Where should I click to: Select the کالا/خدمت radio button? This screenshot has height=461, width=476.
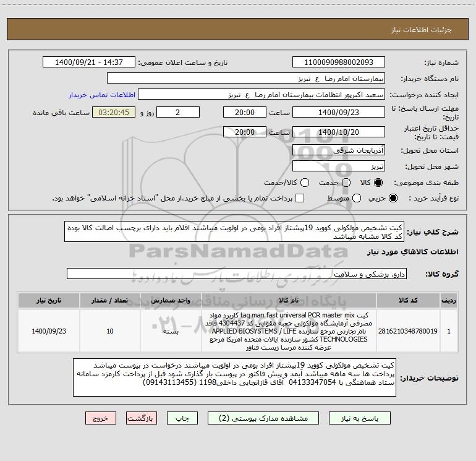pyautogui.click(x=305, y=183)
